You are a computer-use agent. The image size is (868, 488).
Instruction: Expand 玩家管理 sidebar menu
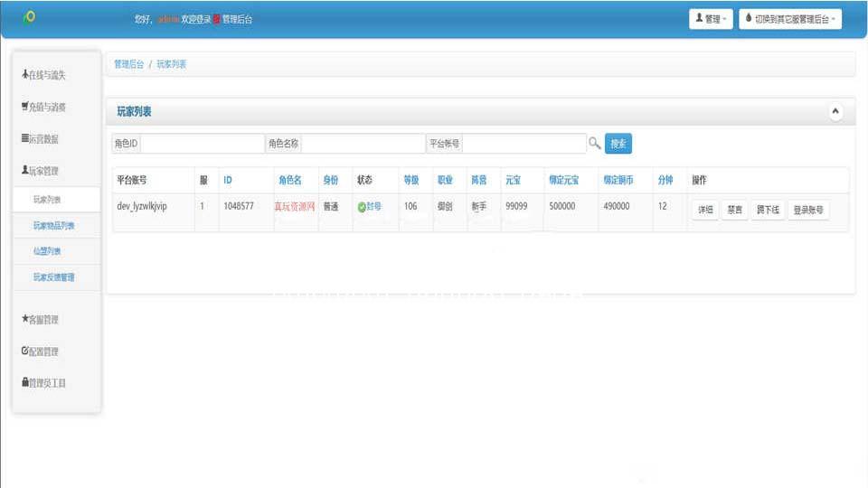[x=40, y=171]
